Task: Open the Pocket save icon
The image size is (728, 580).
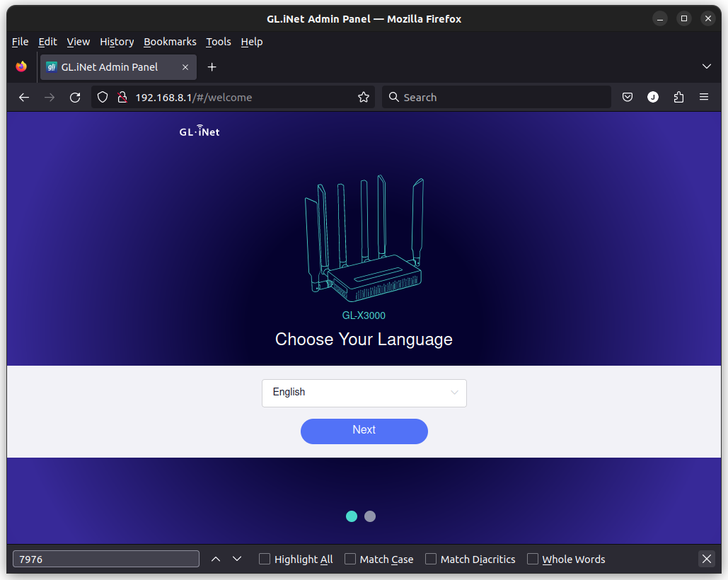Action: click(628, 98)
